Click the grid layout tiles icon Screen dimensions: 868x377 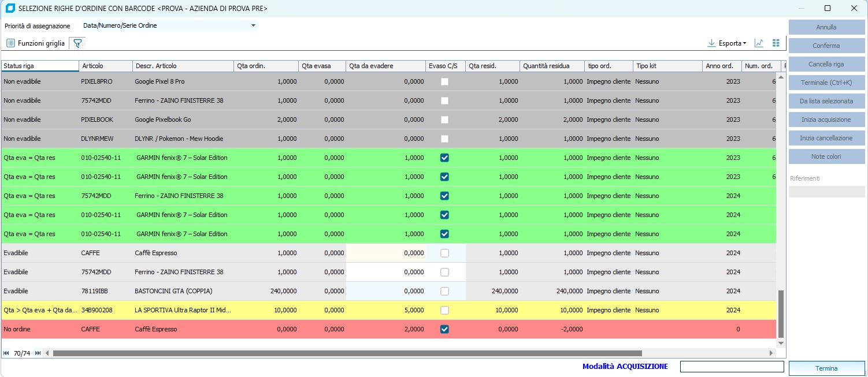click(x=776, y=43)
